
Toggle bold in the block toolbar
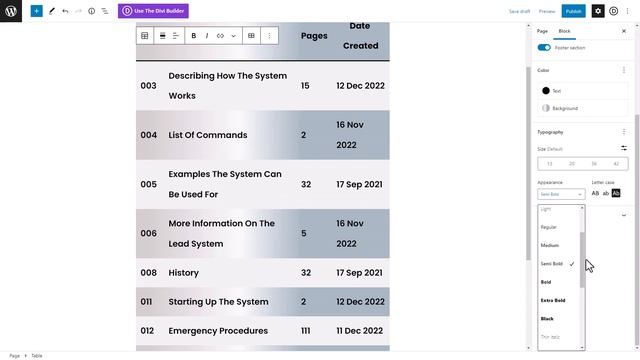[x=193, y=36]
